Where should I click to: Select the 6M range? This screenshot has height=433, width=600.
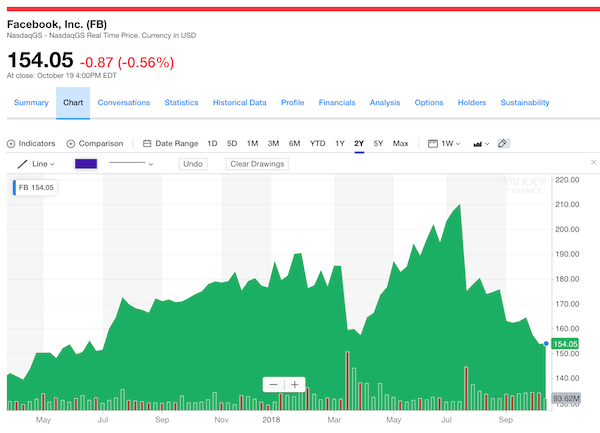coord(294,143)
